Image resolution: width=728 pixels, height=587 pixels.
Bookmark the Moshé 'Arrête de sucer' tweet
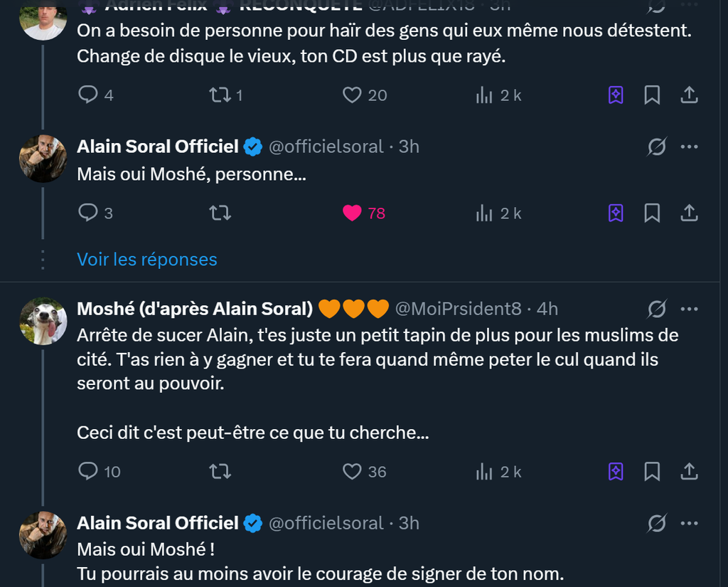[x=652, y=471]
